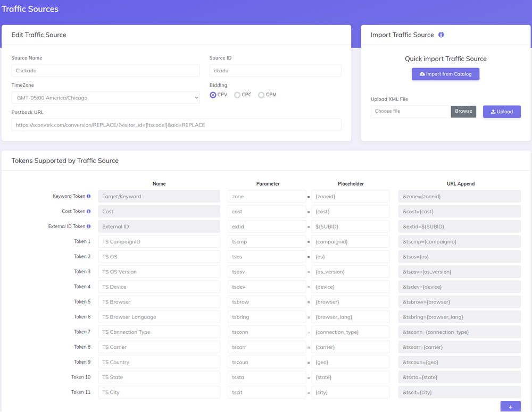Select the CPV bidding option

tap(213, 95)
